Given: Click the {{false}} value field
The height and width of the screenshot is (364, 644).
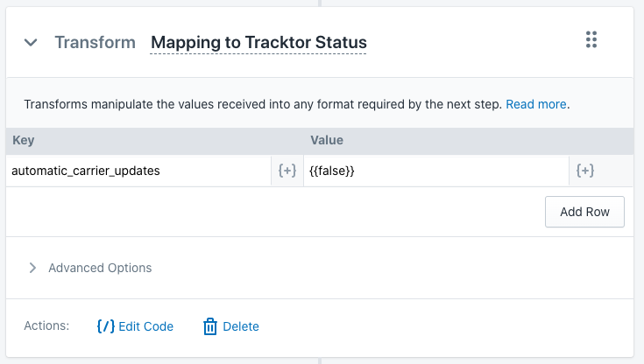Looking at the screenshot, I should point(436,171).
